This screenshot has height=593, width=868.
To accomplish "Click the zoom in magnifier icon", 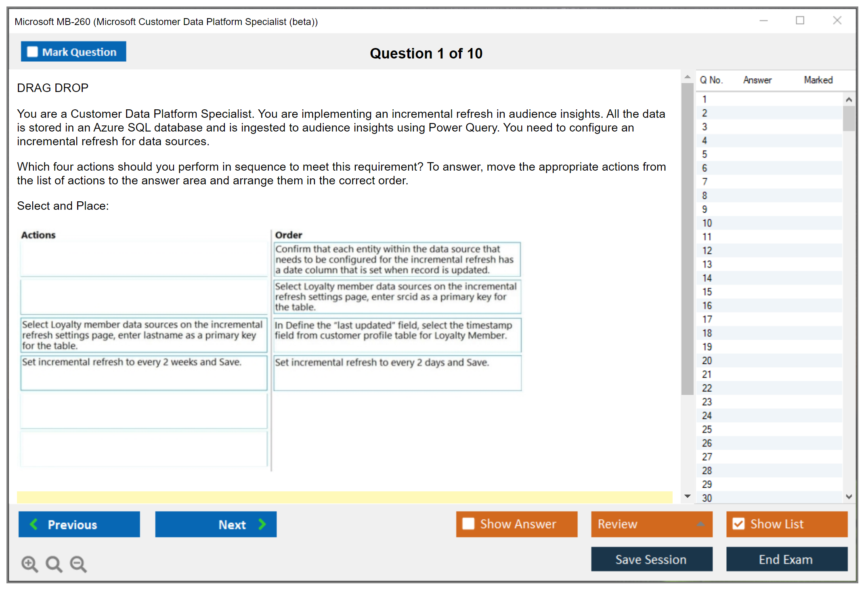I will point(29,564).
